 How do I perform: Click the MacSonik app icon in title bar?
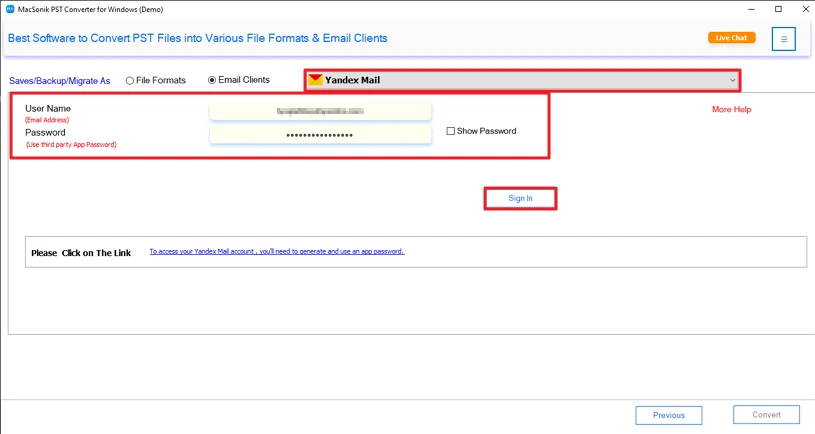[x=10, y=9]
